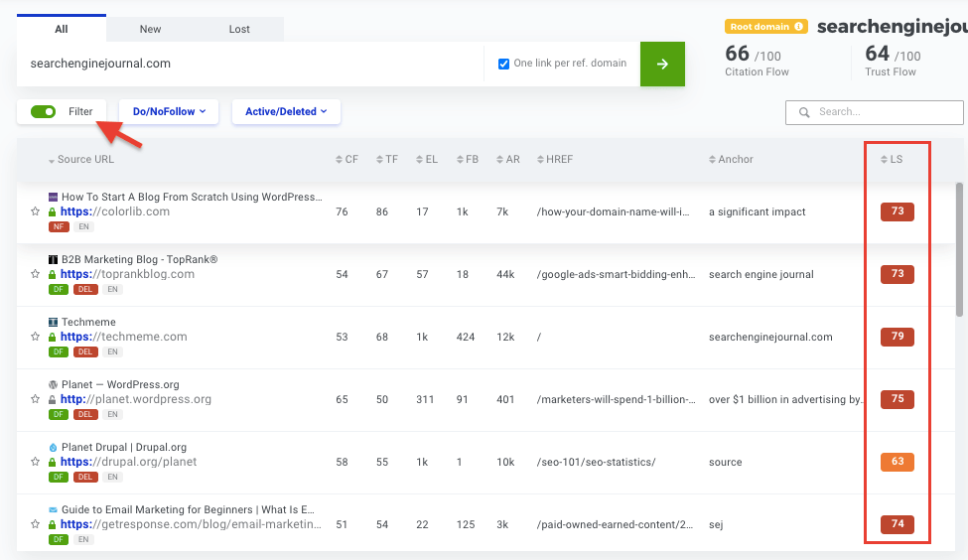Click the HREF '/seo-101/seo-statistics/'
Viewport: 968px width, 560px height.
tap(596, 462)
